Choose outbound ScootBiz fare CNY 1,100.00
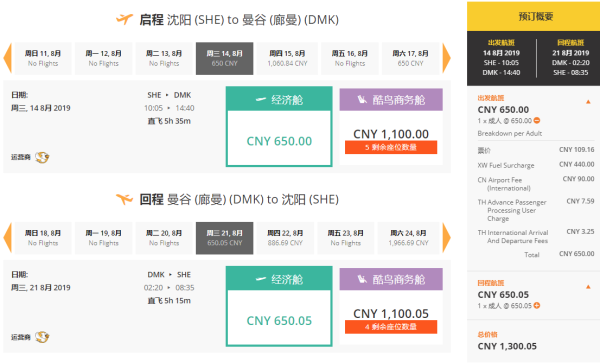This screenshot has width=600, height=363. point(391,127)
